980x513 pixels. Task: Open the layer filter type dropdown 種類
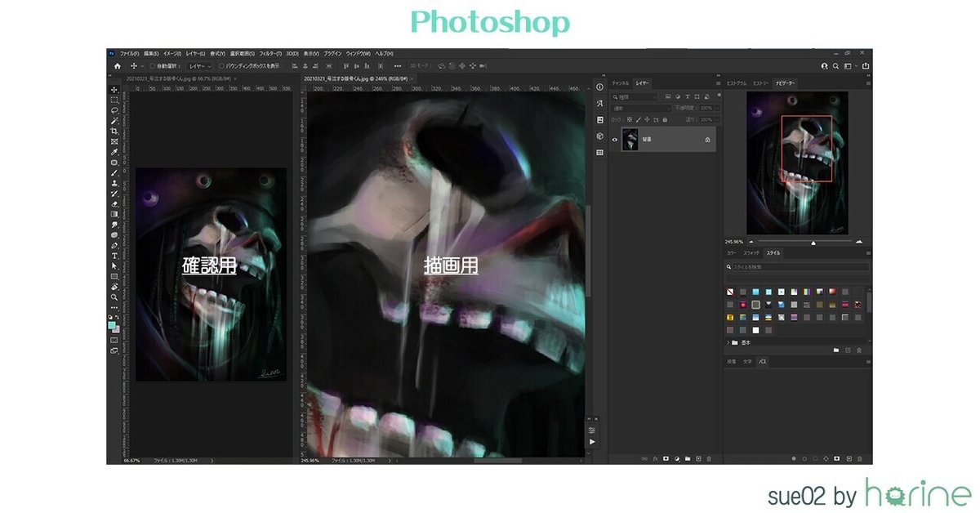tap(635, 97)
